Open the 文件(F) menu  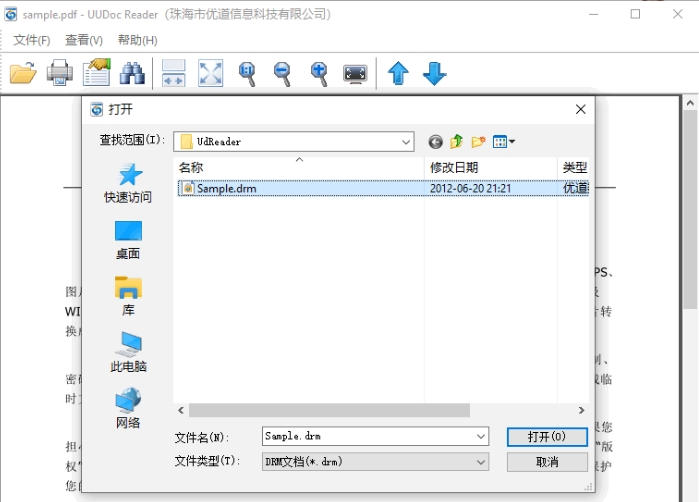coord(31,40)
